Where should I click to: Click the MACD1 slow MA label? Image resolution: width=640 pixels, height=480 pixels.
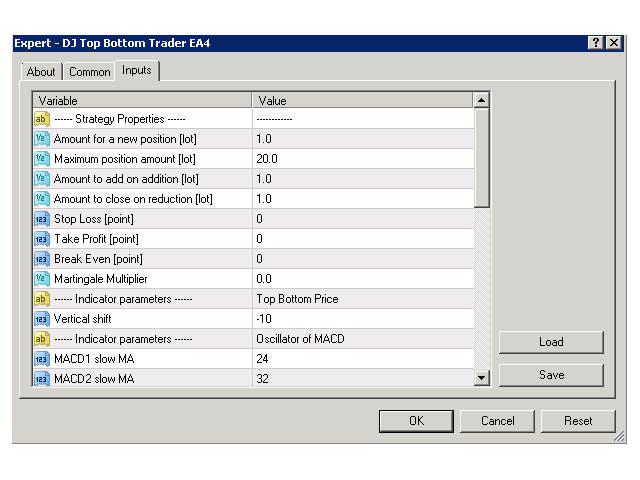click(x=94, y=359)
